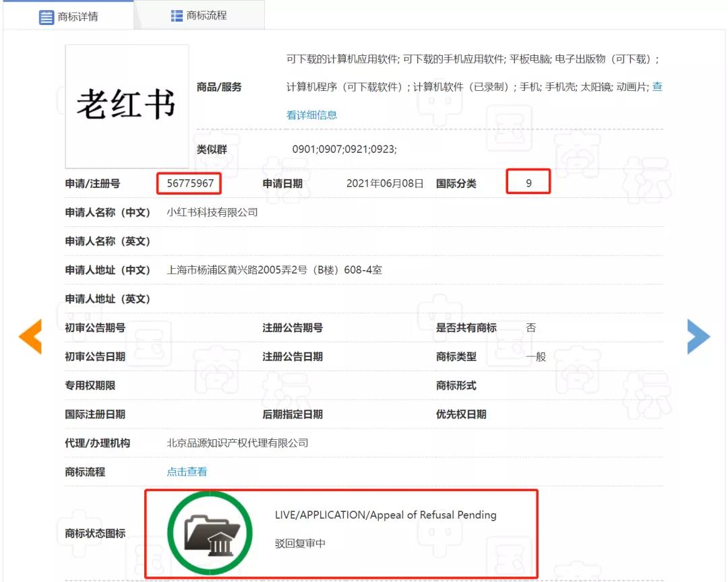
Task: Click the 商品/服务 label
Action: point(219,87)
